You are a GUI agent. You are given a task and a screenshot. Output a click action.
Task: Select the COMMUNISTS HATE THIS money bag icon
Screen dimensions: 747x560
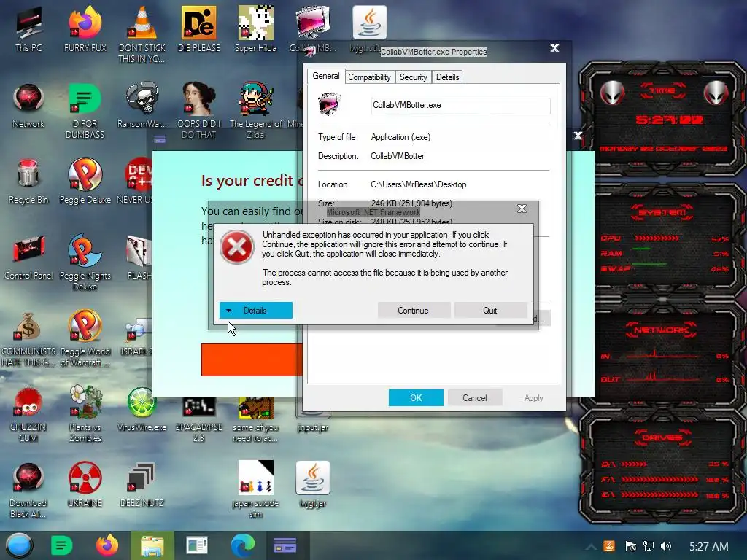28,338
